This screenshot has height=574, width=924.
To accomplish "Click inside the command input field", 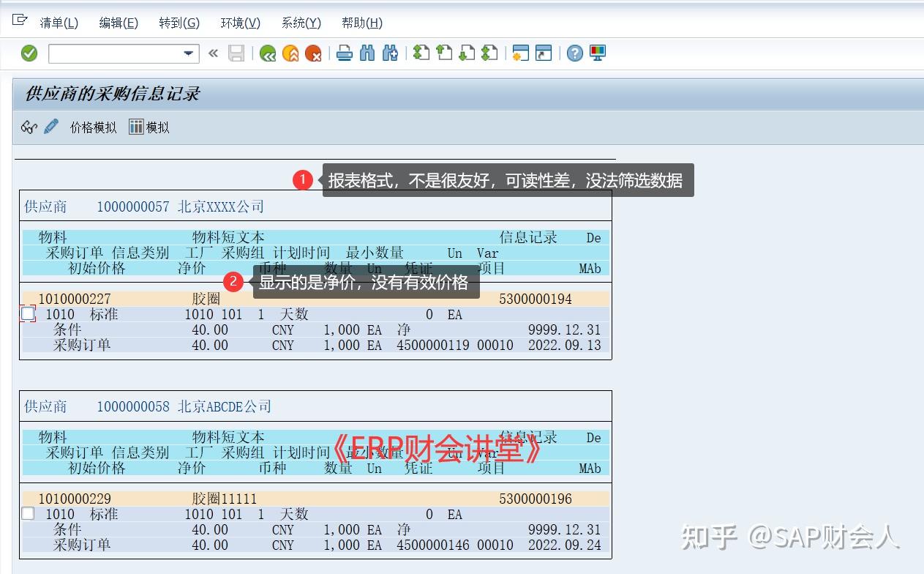I will 117,53.
